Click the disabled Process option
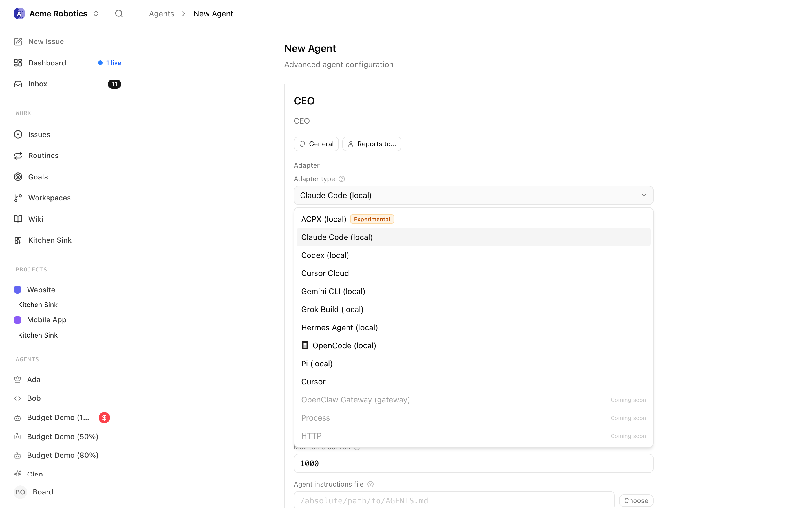812x508 pixels. [x=473, y=418]
